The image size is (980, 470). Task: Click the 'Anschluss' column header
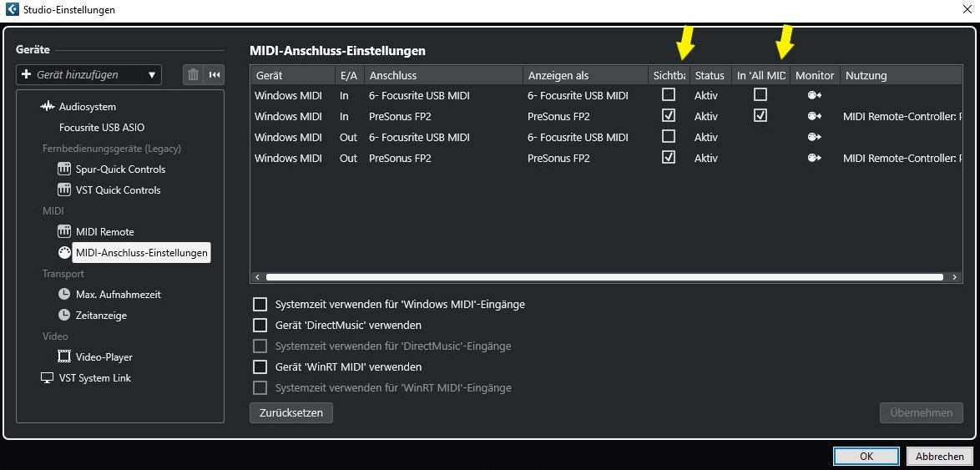pos(442,75)
